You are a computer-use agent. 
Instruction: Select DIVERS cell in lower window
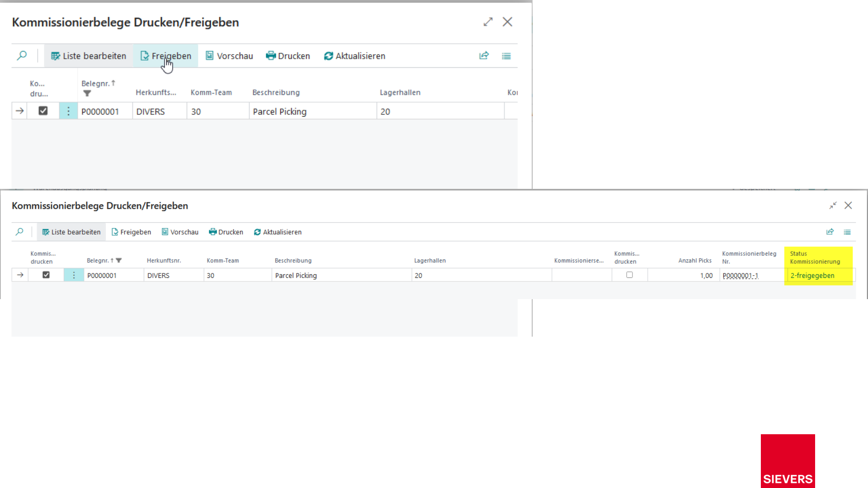(174, 275)
